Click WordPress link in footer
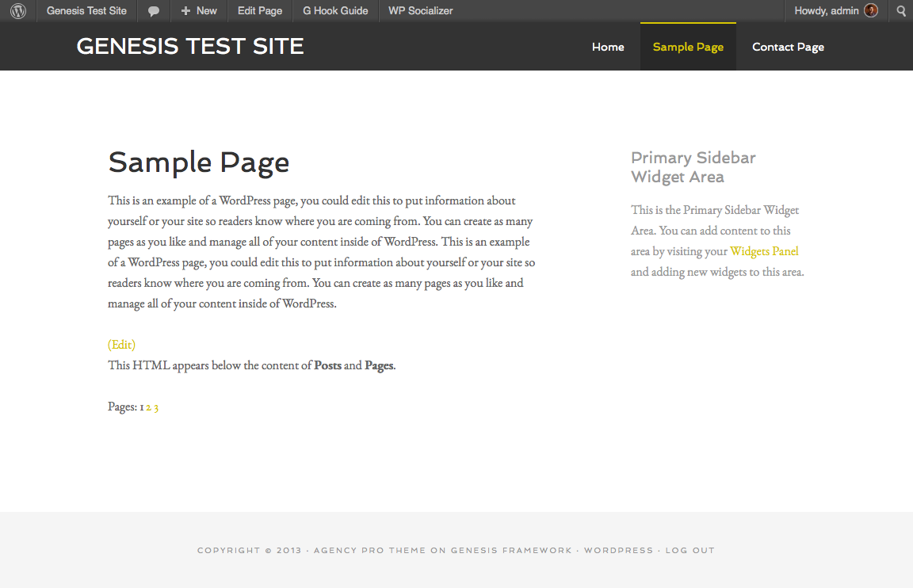 coord(618,550)
